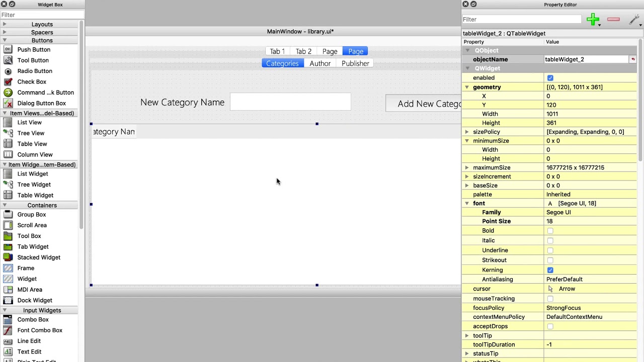Viewport: 644px width, 362px height.
Task: Select the Stacked Widget icon
Action: 8,257
